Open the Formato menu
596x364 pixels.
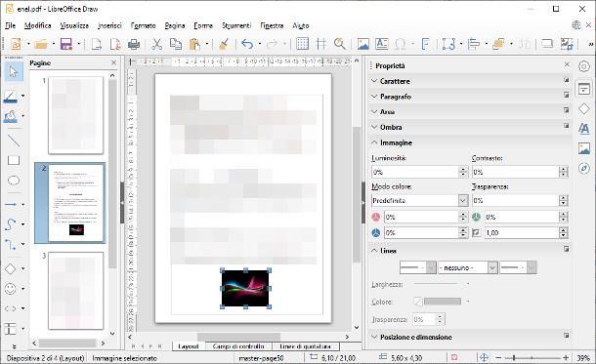[x=143, y=25]
